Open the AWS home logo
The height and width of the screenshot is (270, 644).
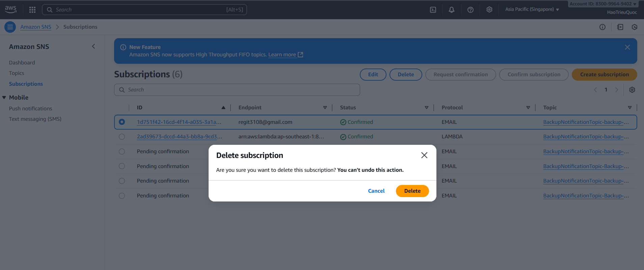coord(11,9)
